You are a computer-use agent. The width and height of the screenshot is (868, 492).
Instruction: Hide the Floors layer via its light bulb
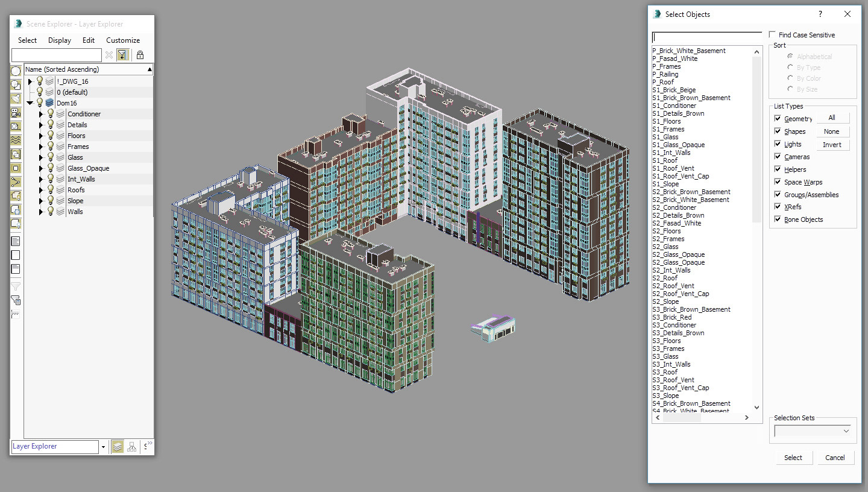(51, 136)
